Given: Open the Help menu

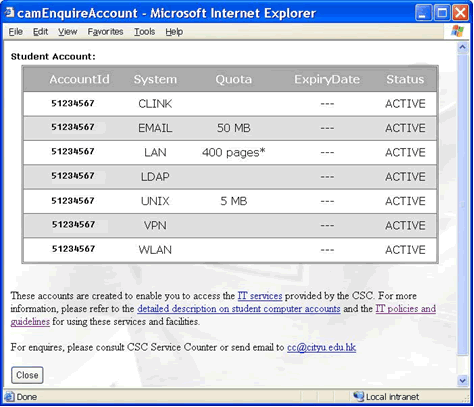Looking at the screenshot, I should [174, 32].
